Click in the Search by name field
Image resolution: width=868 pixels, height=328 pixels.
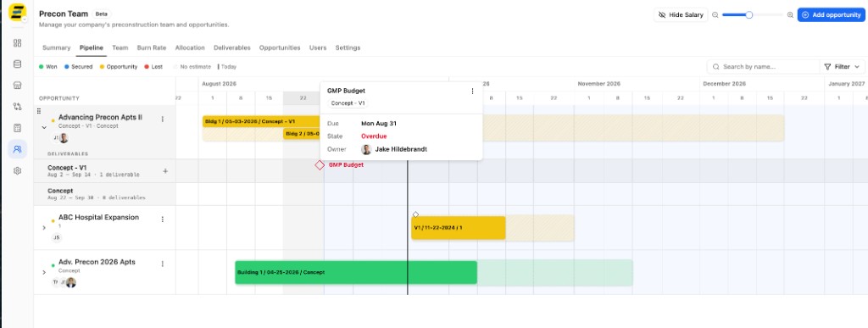point(764,66)
